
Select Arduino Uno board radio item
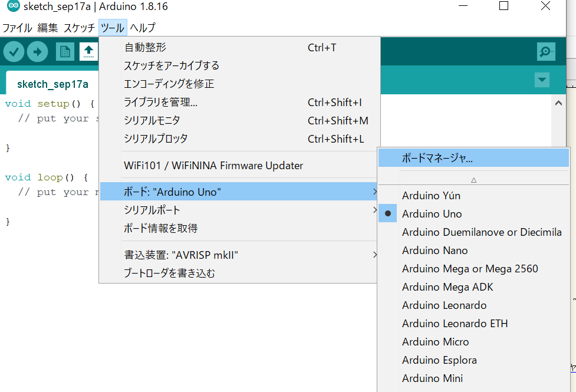click(x=473, y=213)
